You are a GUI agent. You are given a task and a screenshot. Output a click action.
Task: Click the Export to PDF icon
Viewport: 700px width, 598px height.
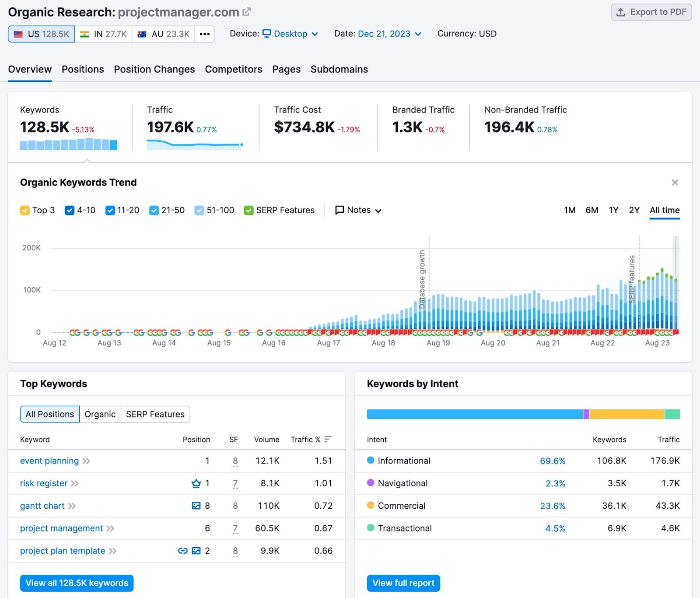pyautogui.click(x=620, y=12)
